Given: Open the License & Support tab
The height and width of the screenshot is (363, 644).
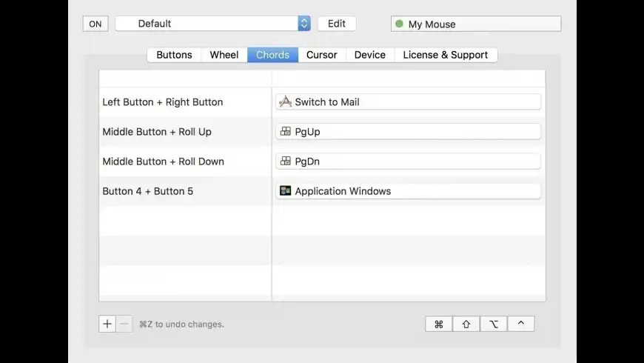Looking at the screenshot, I should click(446, 55).
